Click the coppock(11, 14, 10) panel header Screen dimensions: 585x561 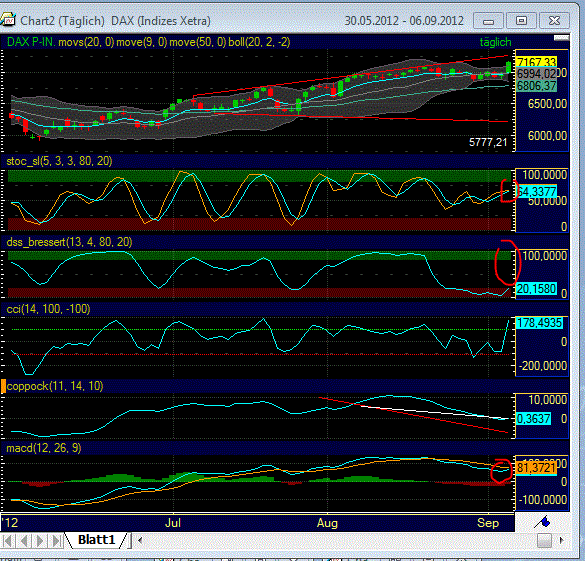[x=55, y=386]
